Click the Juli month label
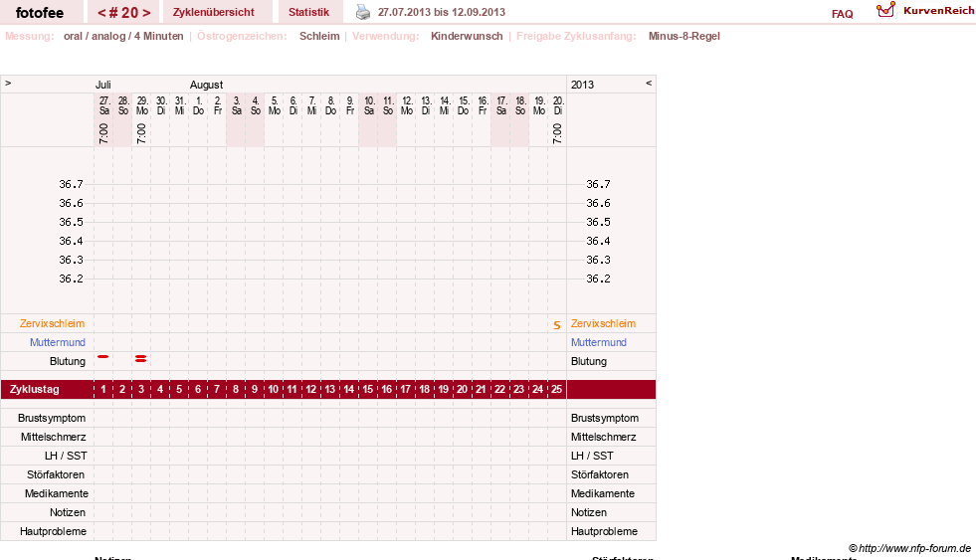The width and height of the screenshot is (976, 560). pos(102,85)
